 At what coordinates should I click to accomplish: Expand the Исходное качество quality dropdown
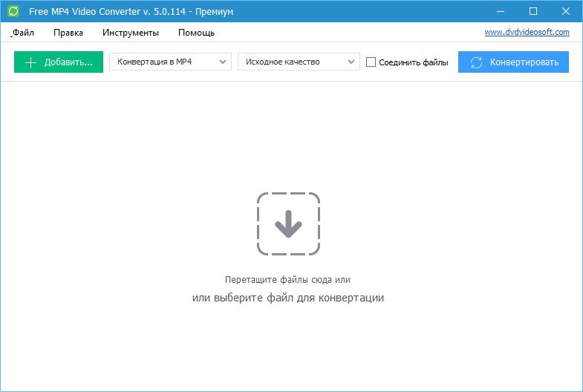point(299,62)
